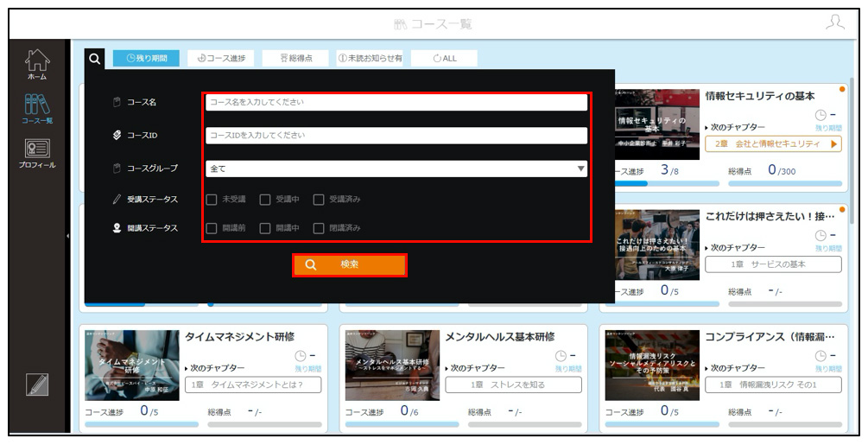The height and width of the screenshot is (445, 868).
Task: Click 総得点 progress bar on 情報セキュリティの基本
Action: pos(785,184)
